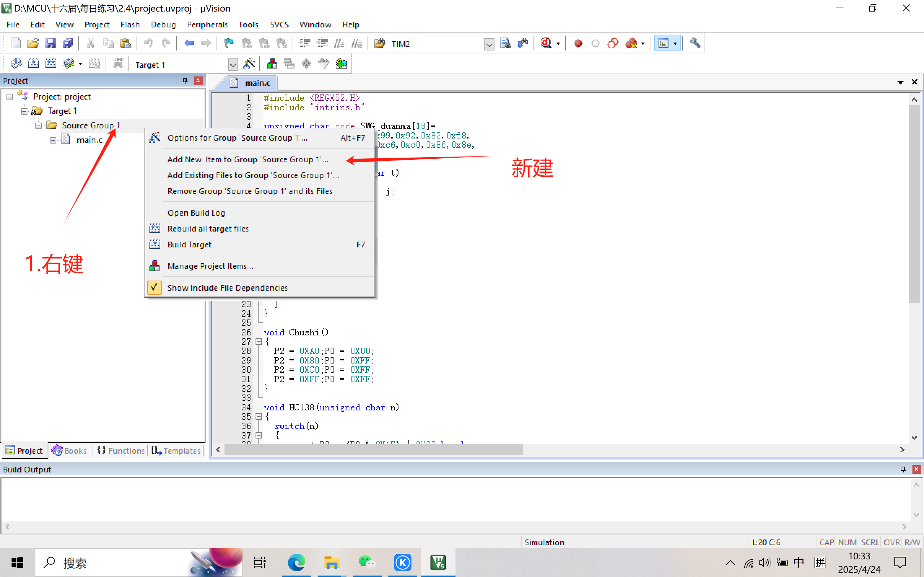This screenshot has width=924, height=577.
Task: Click the bookmark flag toolbar icon
Action: [x=229, y=44]
